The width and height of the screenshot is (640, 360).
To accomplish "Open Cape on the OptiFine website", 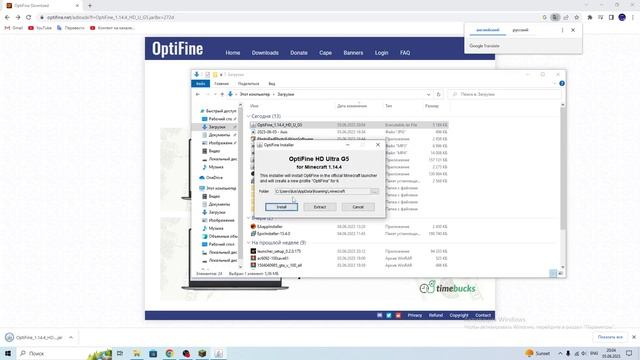I will pyautogui.click(x=325, y=53).
